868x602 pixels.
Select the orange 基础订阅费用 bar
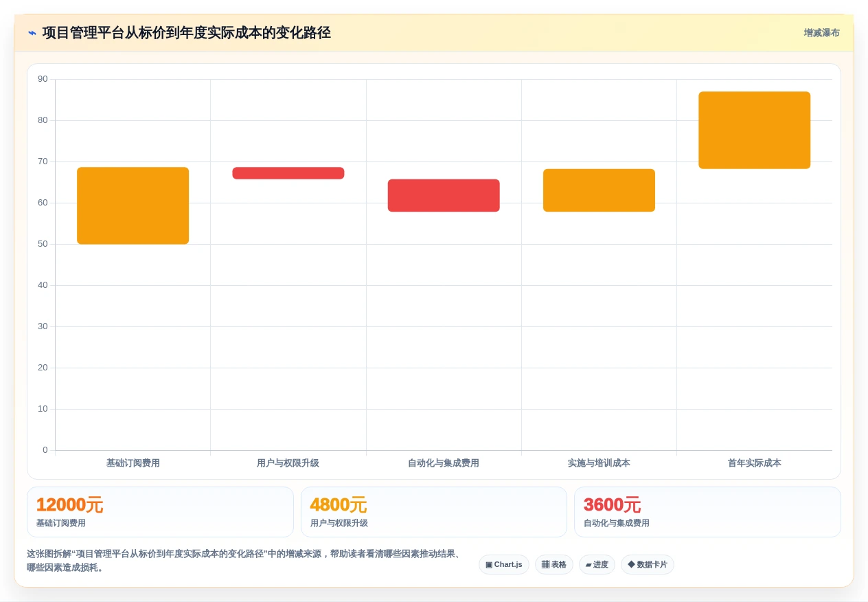click(x=133, y=205)
